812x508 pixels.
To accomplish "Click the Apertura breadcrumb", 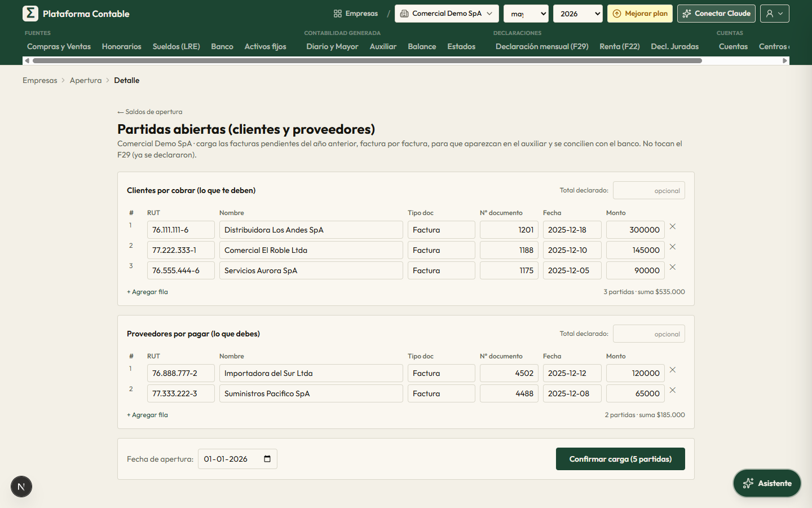I will click(x=86, y=80).
